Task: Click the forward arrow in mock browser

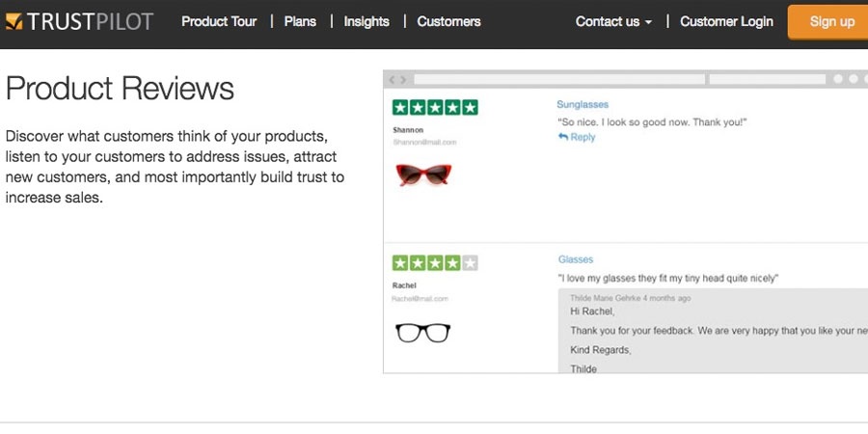Action: [403, 79]
